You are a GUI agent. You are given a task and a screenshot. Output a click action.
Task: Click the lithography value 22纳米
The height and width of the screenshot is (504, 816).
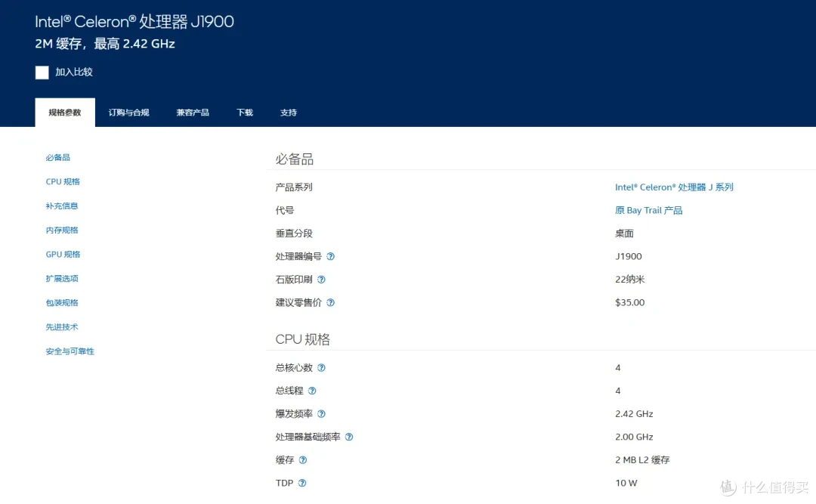pyautogui.click(x=629, y=280)
